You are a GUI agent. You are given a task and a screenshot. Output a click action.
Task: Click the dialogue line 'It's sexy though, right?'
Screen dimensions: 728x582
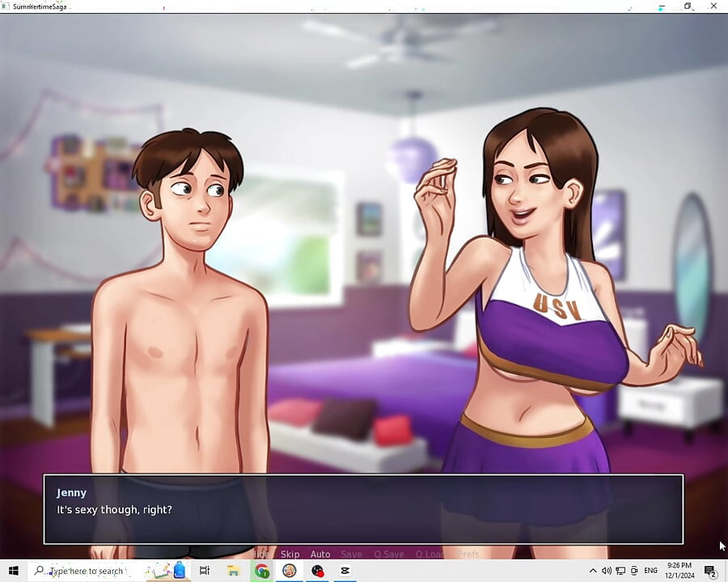pos(114,509)
